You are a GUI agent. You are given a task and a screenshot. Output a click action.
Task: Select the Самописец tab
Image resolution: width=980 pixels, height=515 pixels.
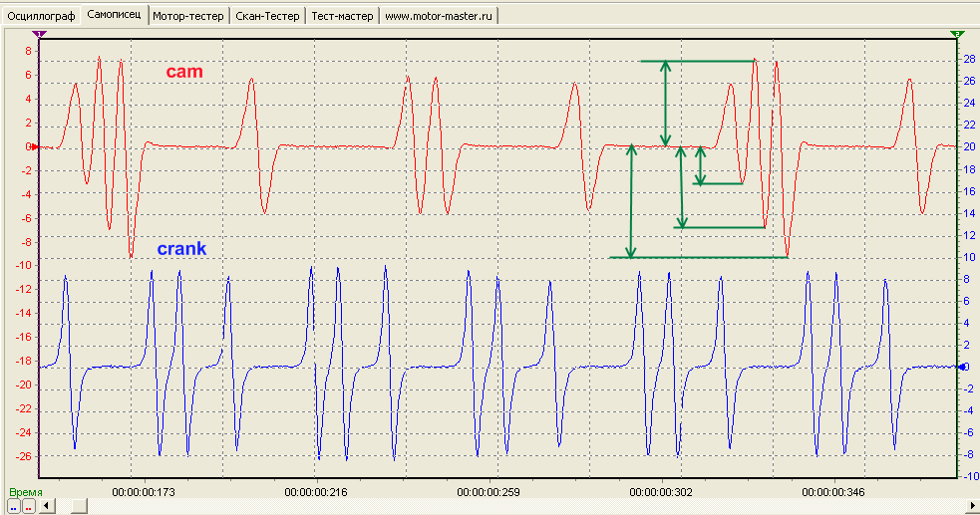(114, 14)
